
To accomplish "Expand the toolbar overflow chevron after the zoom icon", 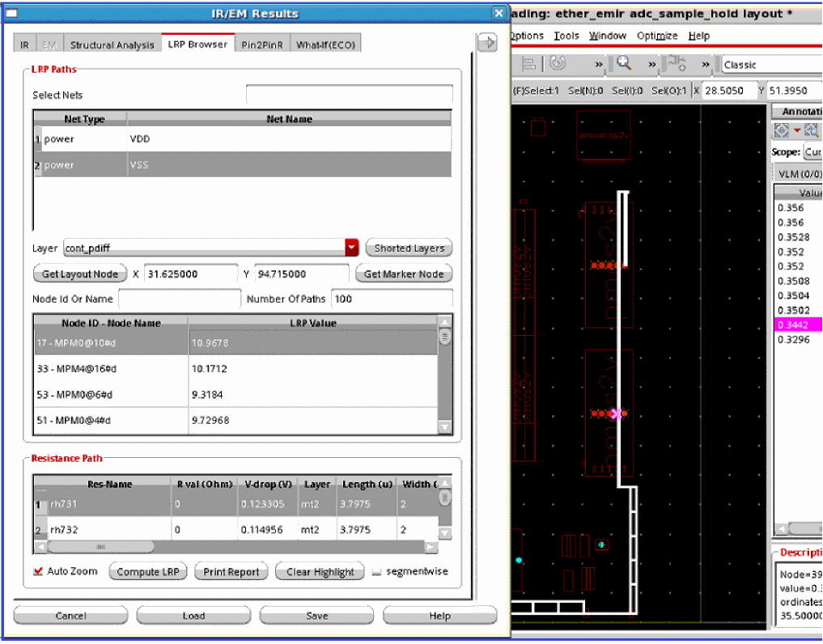I will coord(651,64).
